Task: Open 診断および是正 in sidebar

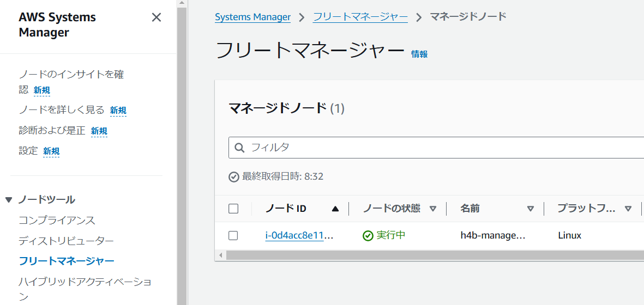Action: coord(52,130)
